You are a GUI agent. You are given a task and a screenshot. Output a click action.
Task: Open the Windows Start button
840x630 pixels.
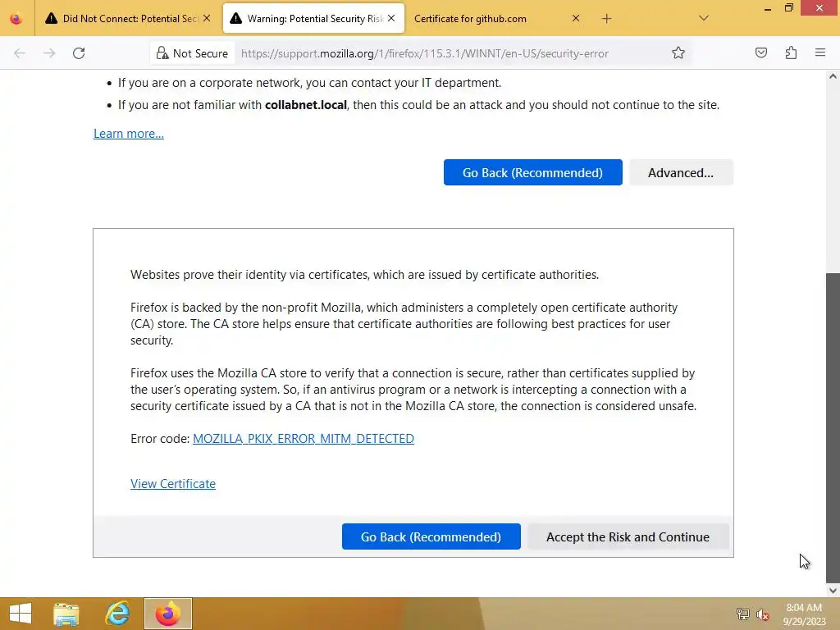pos(21,614)
